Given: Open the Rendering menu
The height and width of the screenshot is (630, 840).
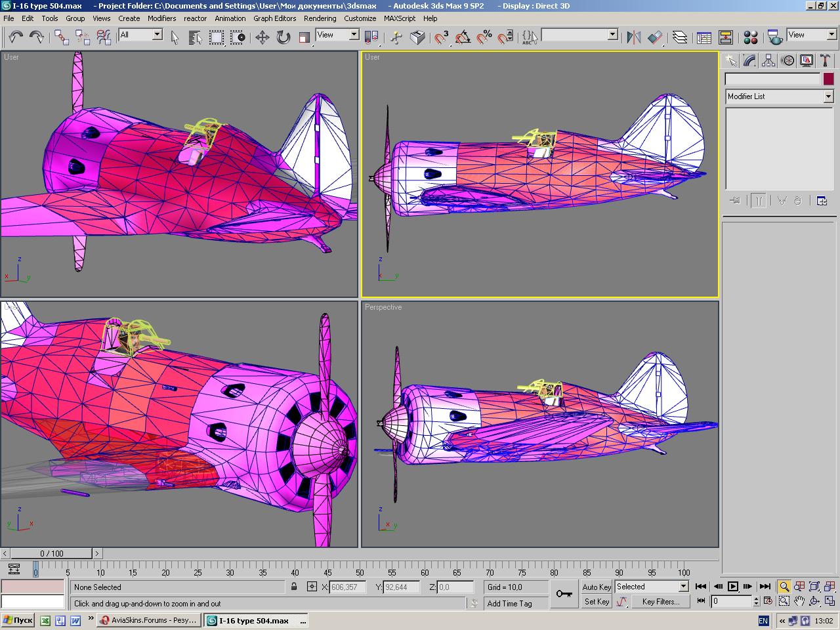Looking at the screenshot, I should pos(320,18).
